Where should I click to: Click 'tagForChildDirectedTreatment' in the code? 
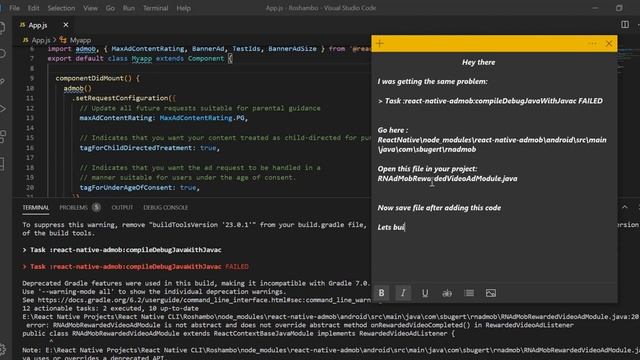click(x=136, y=148)
